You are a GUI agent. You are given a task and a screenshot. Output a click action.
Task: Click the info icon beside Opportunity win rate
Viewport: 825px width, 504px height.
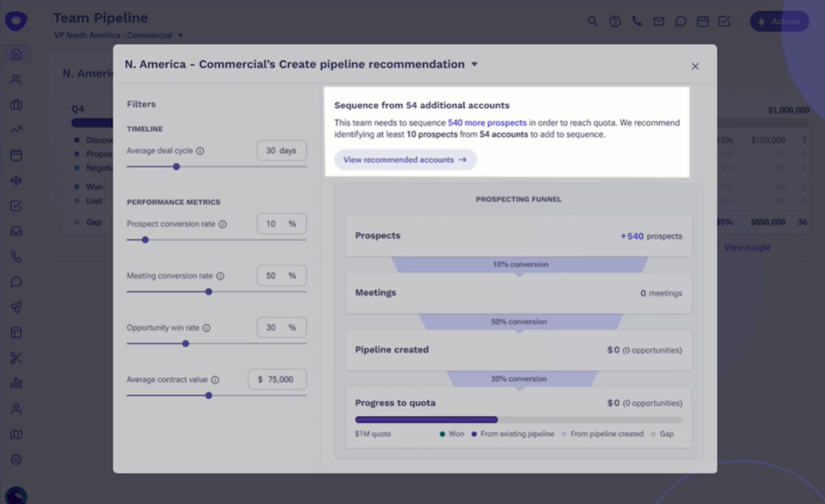point(207,328)
